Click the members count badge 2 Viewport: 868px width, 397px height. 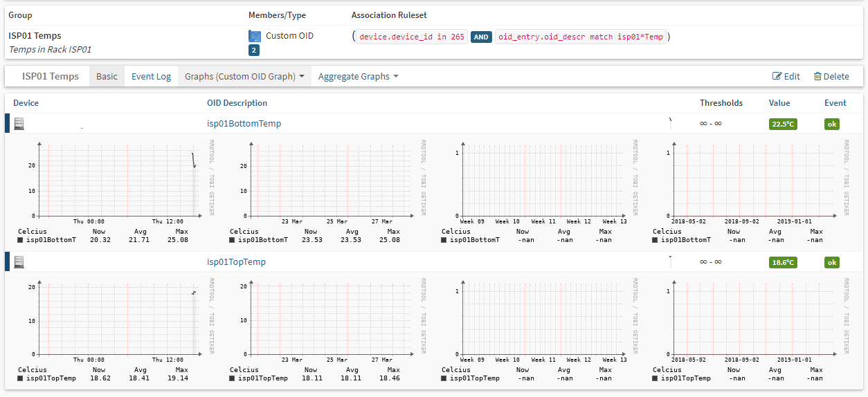(254, 50)
